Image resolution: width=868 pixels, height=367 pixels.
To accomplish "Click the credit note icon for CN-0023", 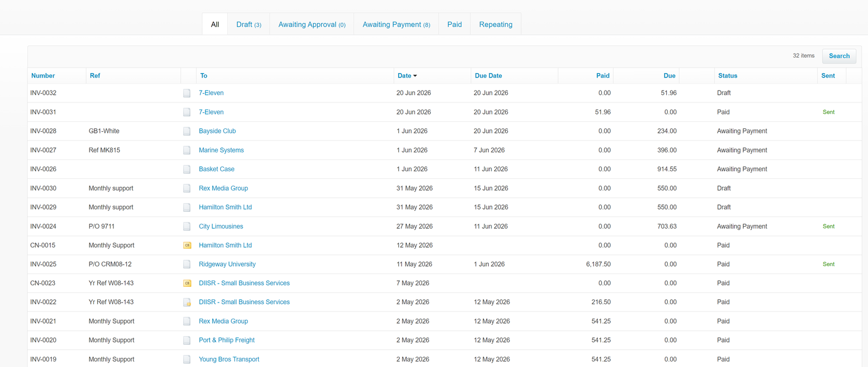I will point(187,284).
